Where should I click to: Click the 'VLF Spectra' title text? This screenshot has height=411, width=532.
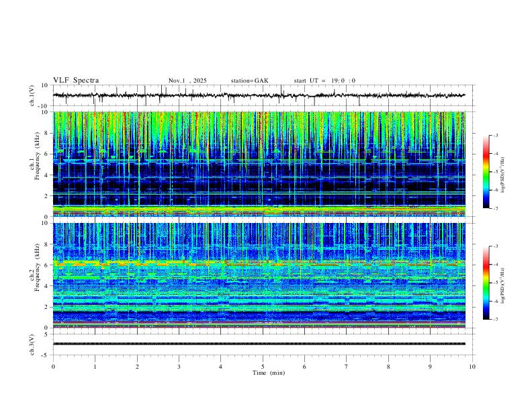coord(76,81)
